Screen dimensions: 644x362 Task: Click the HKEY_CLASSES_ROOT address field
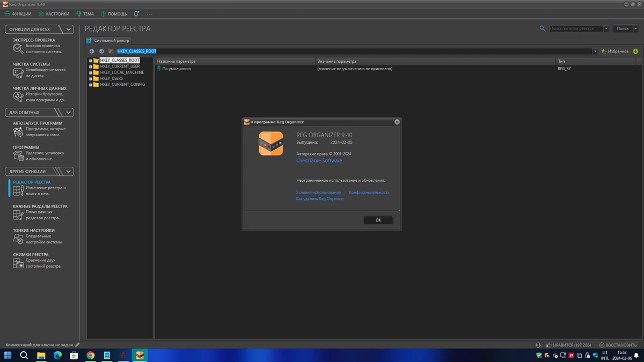tap(354, 51)
